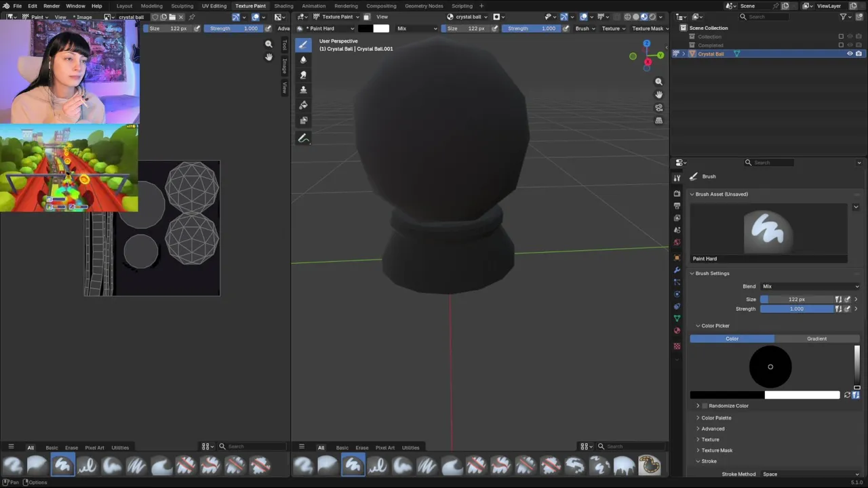Toggle Crystal Ball render camera icon
The image size is (868, 488).
(x=859, y=54)
